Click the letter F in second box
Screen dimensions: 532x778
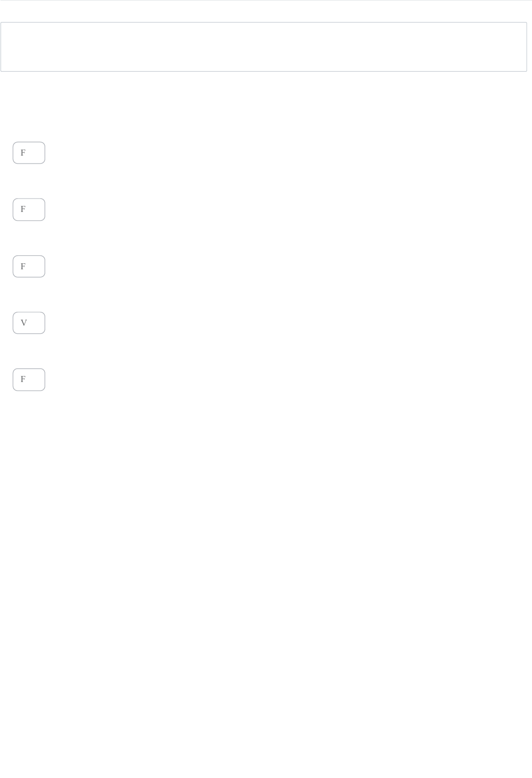pos(23,209)
